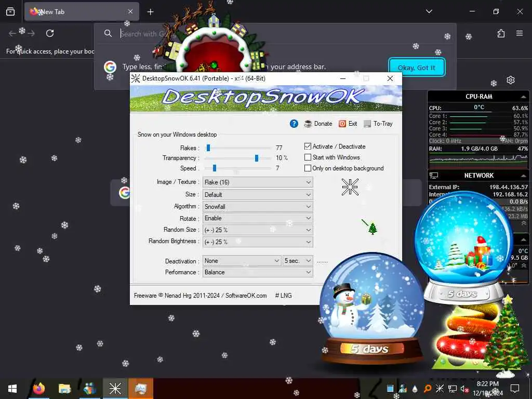Collapse the NETWORK gadget panel
The height and width of the screenshot is (399, 532).
(x=523, y=176)
